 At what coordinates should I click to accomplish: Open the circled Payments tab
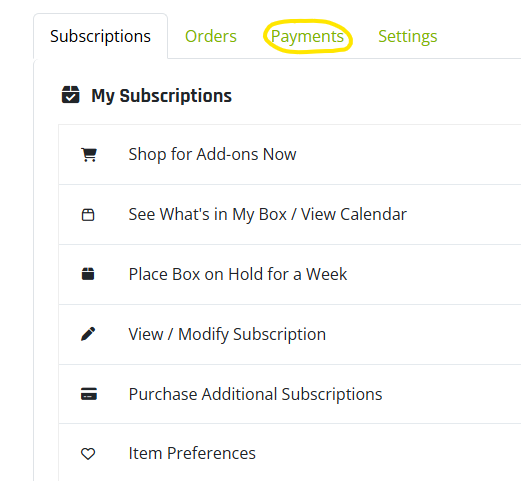click(x=307, y=36)
